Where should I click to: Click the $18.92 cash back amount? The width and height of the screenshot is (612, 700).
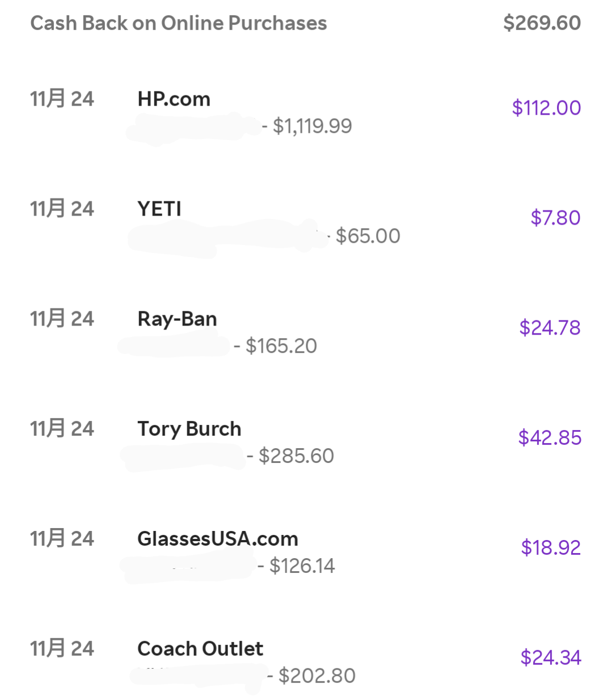[551, 548]
